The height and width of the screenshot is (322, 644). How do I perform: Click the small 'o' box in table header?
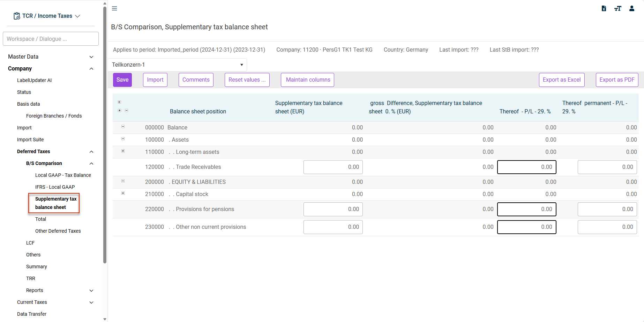click(119, 102)
